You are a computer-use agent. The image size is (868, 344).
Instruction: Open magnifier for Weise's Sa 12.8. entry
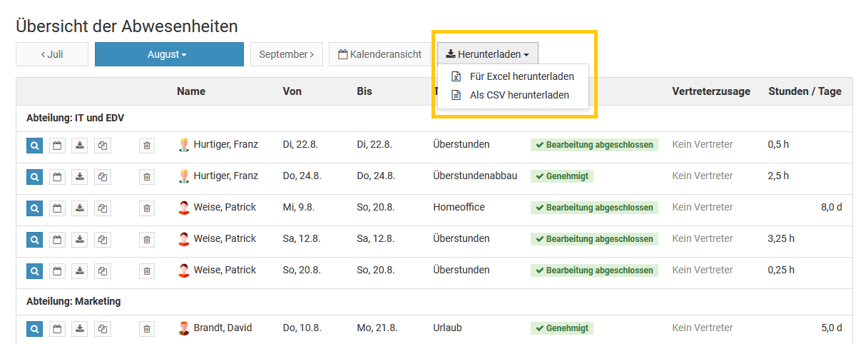[34, 239]
